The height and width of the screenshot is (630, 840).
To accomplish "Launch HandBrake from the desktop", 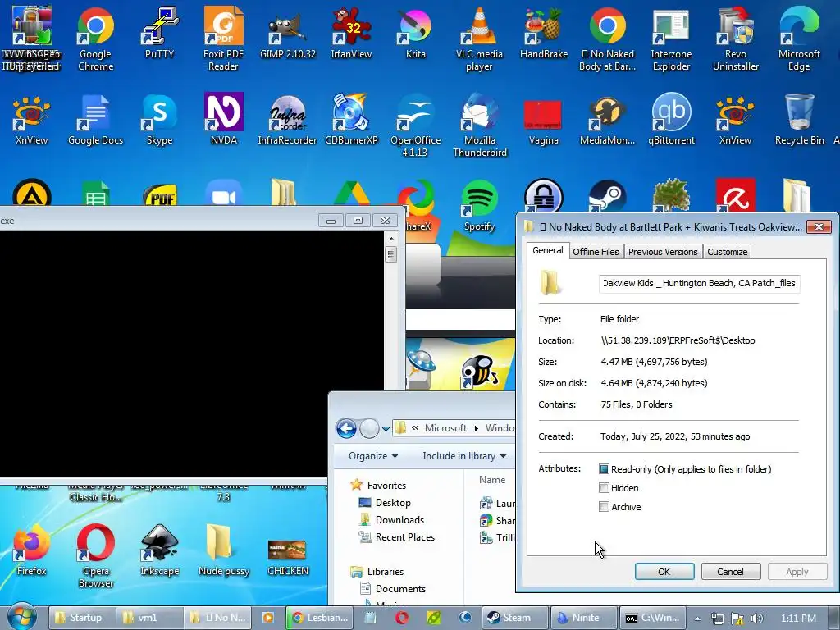I will (x=544, y=33).
